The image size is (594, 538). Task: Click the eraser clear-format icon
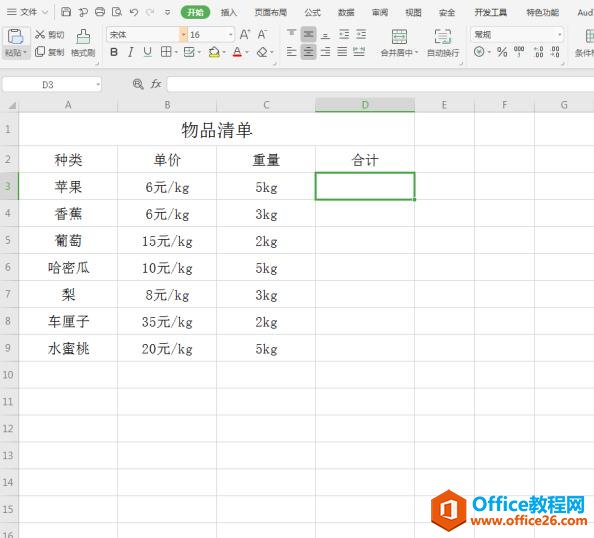click(262, 52)
